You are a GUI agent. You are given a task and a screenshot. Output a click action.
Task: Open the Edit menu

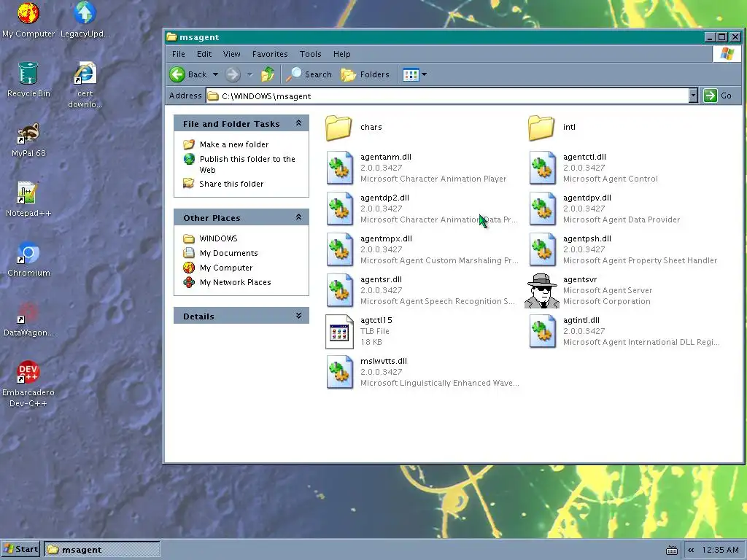click(204, 54)
